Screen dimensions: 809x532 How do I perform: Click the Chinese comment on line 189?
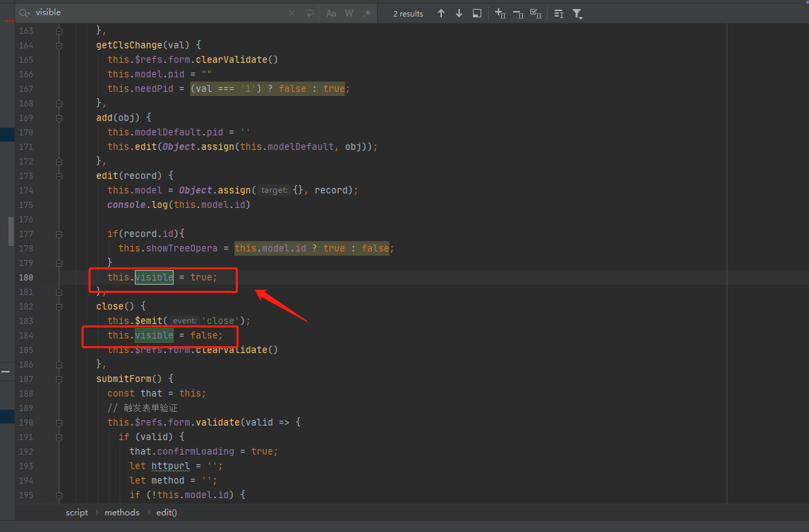point(142,408)
